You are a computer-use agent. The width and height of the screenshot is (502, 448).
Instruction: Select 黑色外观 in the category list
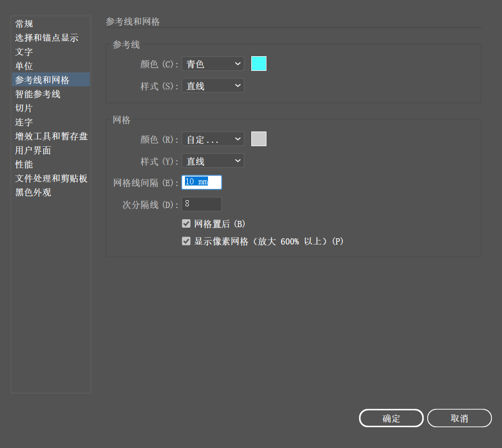(x=33, y=192)
